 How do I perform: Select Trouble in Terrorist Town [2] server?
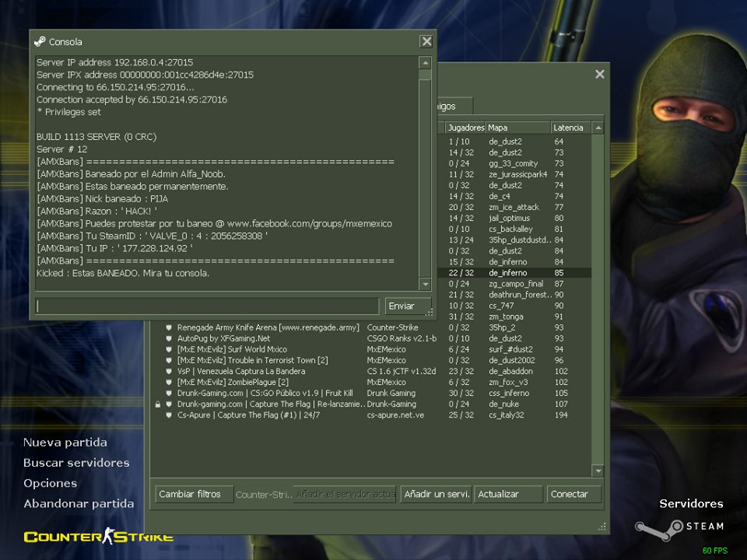(372, 360)
